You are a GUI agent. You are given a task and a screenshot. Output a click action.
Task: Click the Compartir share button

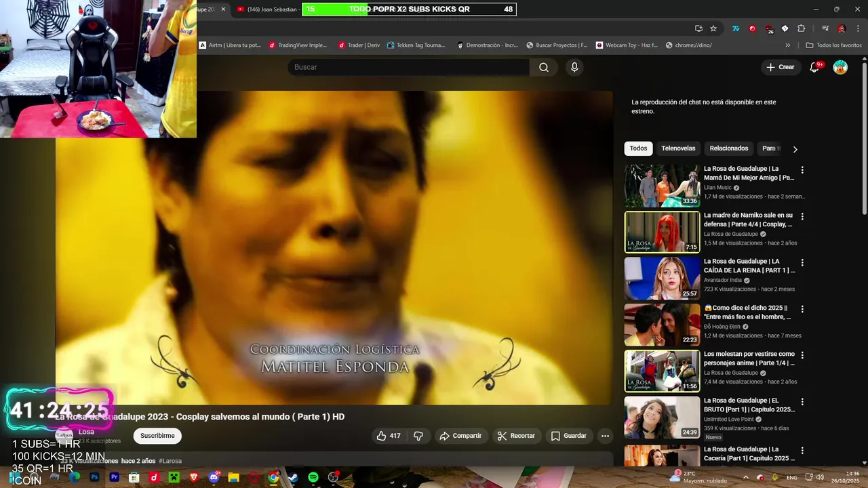click(460, 436)
